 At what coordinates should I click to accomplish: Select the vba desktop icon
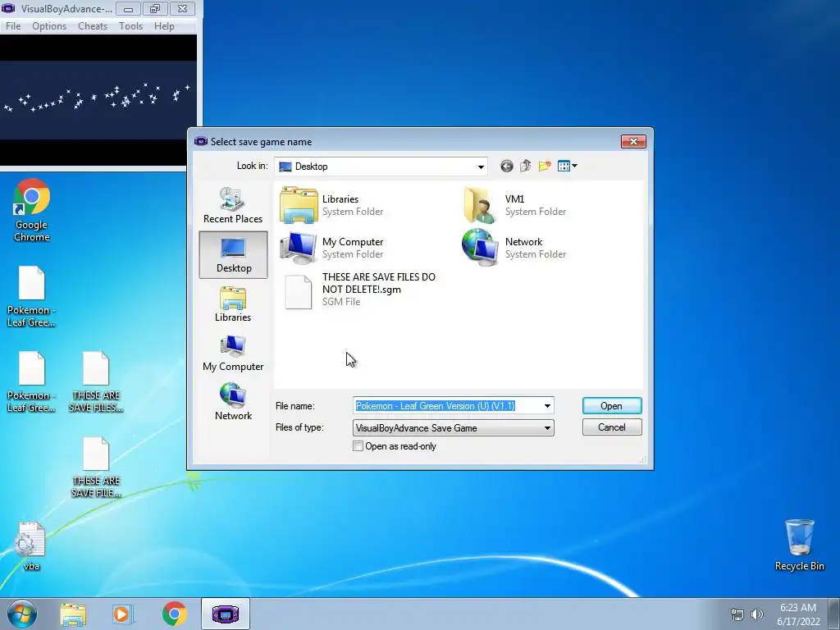[x=31, y=546]
